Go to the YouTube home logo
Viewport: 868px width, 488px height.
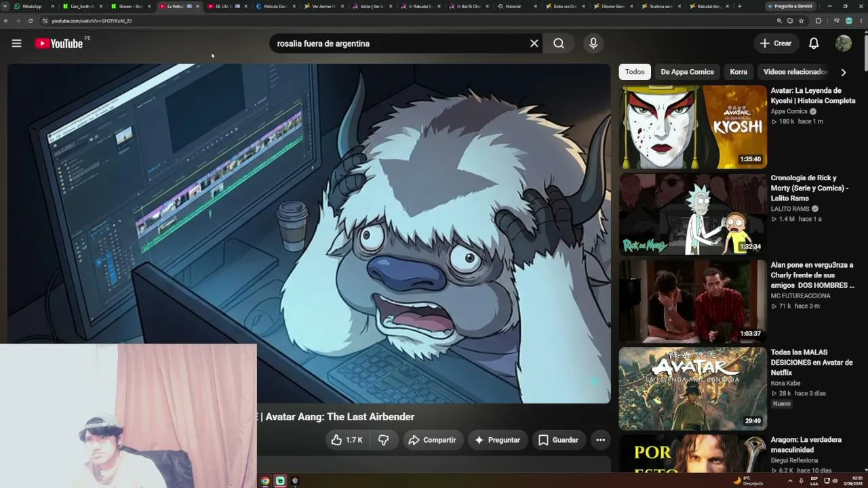click(59, 43)
